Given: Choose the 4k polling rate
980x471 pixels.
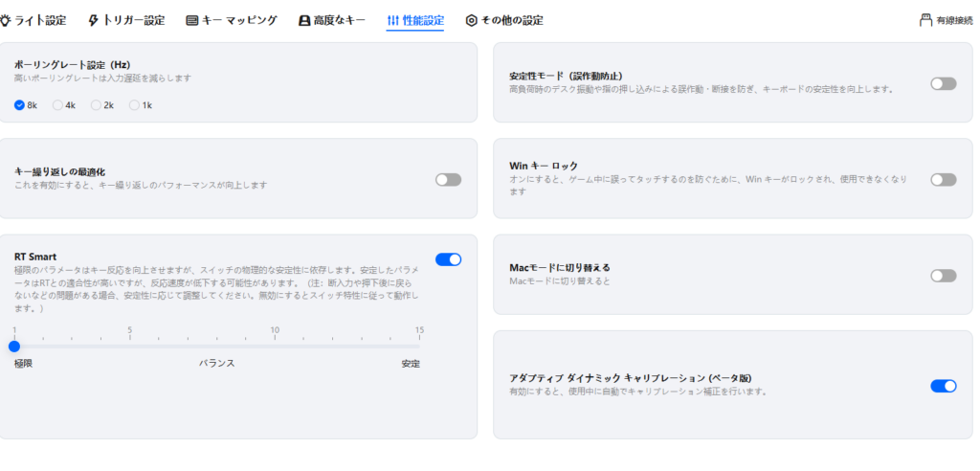Looking at the screenshot, I should [58, 105].
